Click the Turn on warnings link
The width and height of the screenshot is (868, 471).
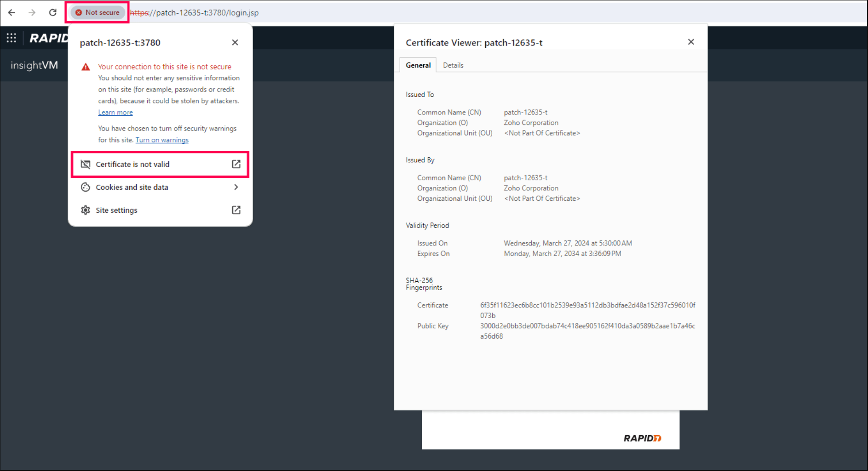(162, 140)
